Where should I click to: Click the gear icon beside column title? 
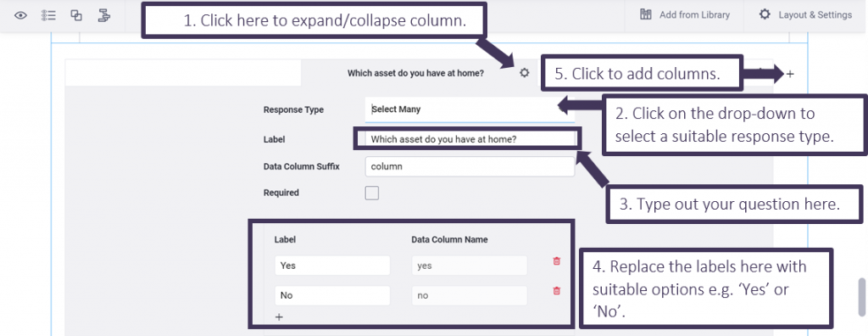524,73
